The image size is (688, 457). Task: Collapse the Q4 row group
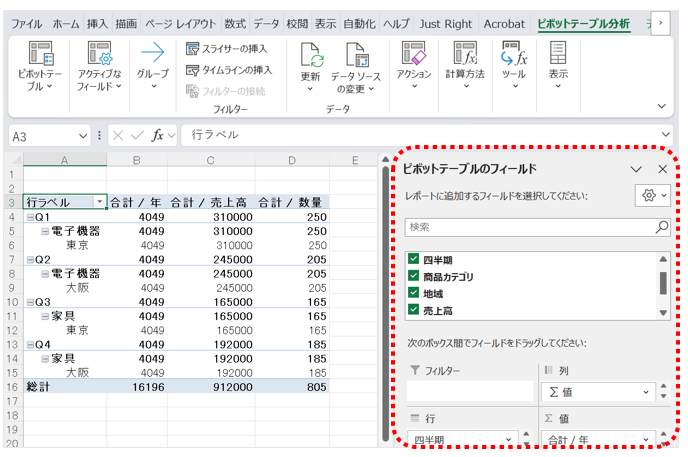(30, 345)
